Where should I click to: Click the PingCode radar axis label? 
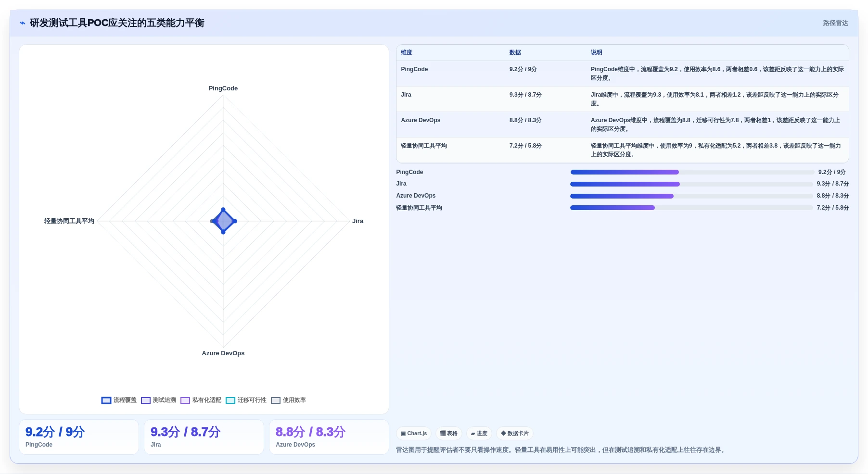coord(223,88)
